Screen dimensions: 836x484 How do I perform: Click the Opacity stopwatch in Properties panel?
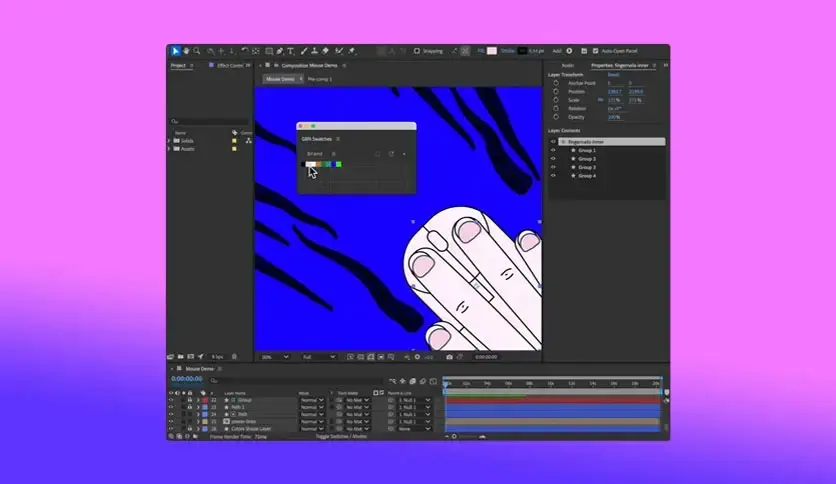556,117
